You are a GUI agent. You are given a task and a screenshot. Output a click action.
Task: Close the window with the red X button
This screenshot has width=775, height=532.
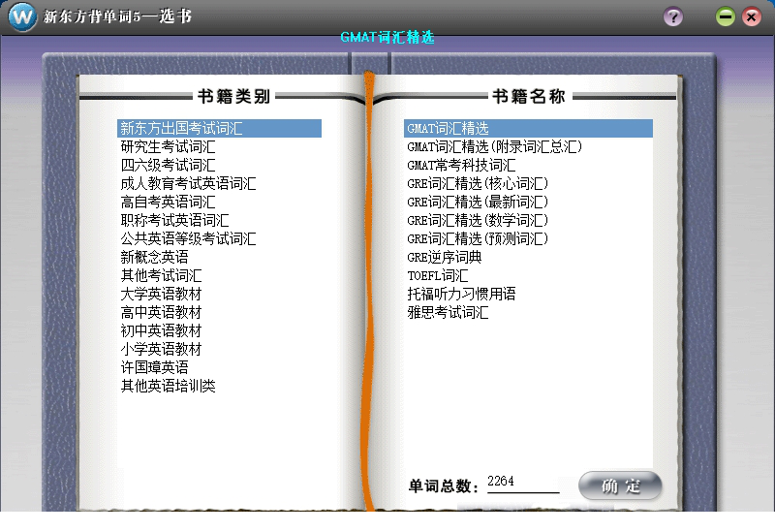coord(752,16)
